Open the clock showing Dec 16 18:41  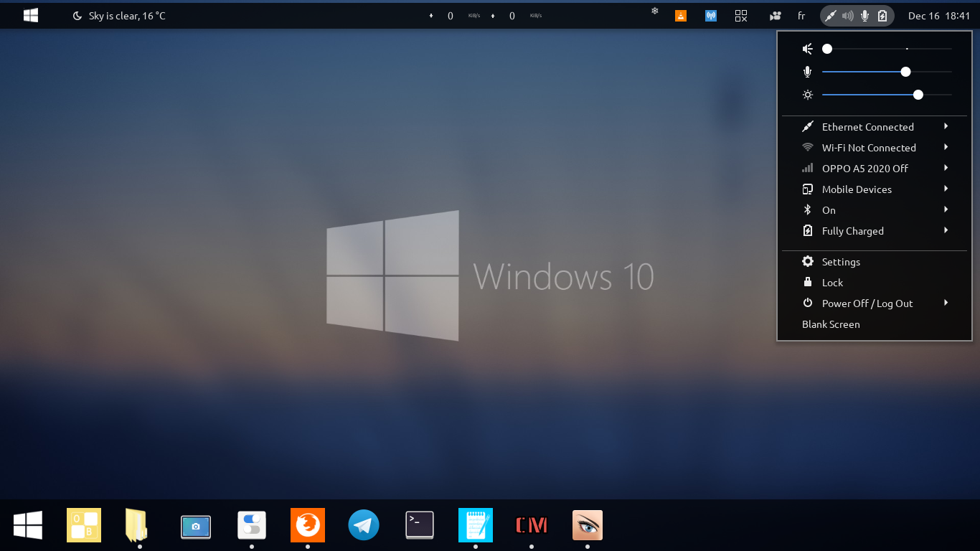point(939,16)
